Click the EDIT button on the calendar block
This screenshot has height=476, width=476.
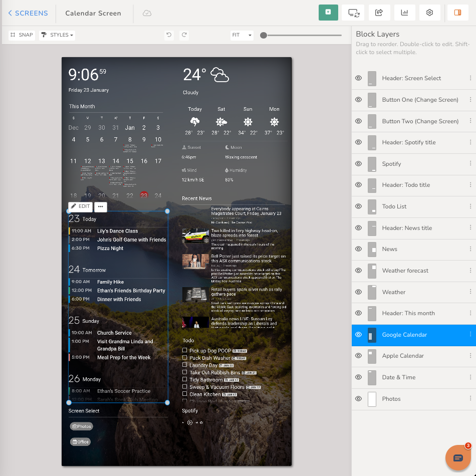pyautogui.click(x=80, y=206)
